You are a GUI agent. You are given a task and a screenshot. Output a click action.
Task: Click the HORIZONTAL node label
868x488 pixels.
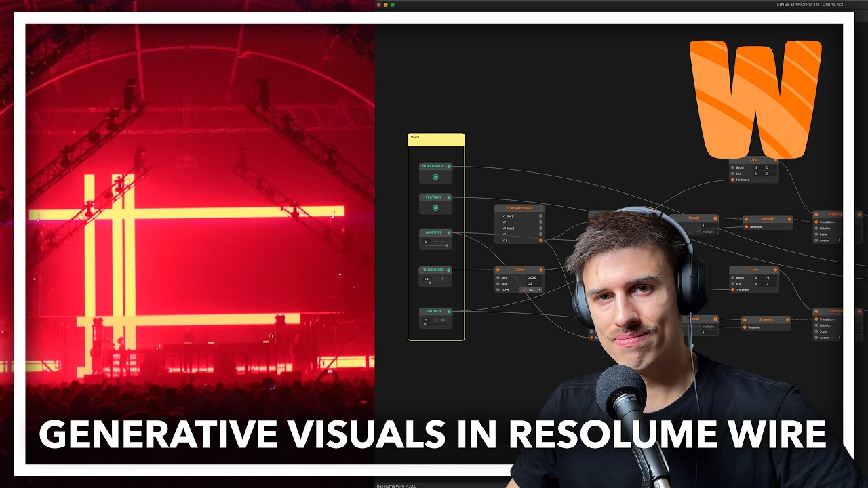coord(433,166)
